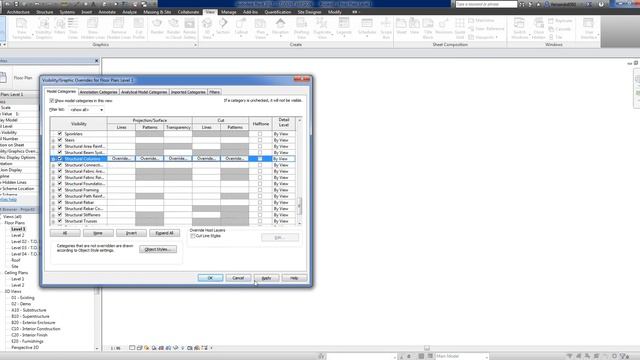Select the Guide Grid tool
Viewport: 640px width, 360px height.
460,28
